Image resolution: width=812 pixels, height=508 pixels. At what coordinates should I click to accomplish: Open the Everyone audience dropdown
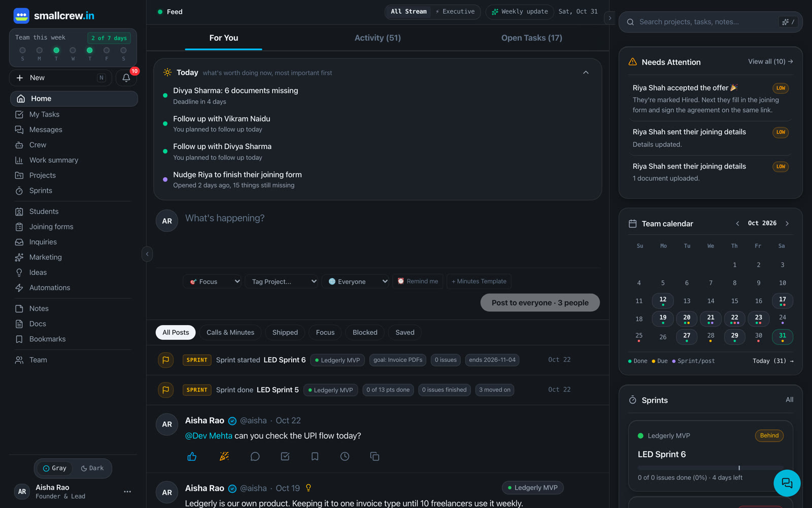[356, 281]
